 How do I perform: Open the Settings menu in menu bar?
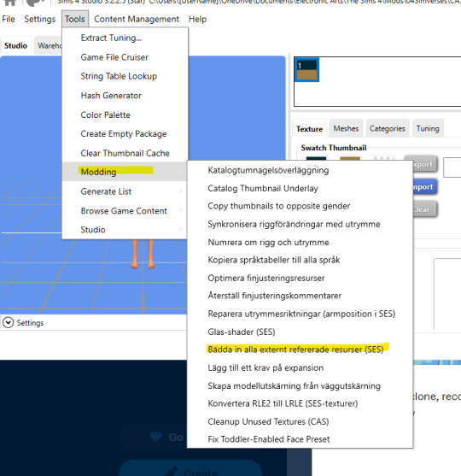pyautogui.click(x=40, y=19)
